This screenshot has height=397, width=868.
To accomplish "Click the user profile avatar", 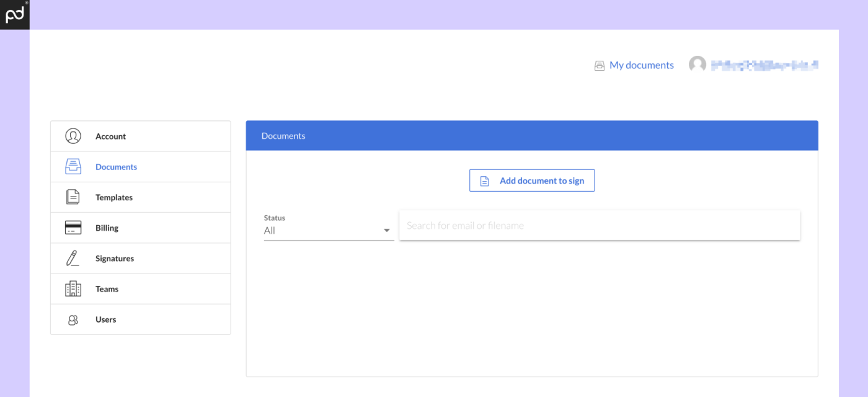I will tap(697, 64).
